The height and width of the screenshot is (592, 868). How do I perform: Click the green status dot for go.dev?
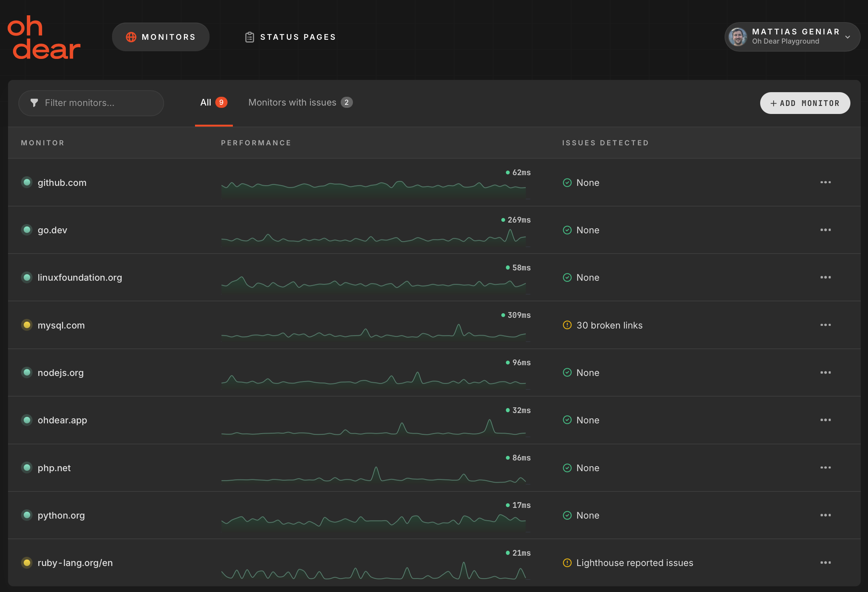point(27,229)
